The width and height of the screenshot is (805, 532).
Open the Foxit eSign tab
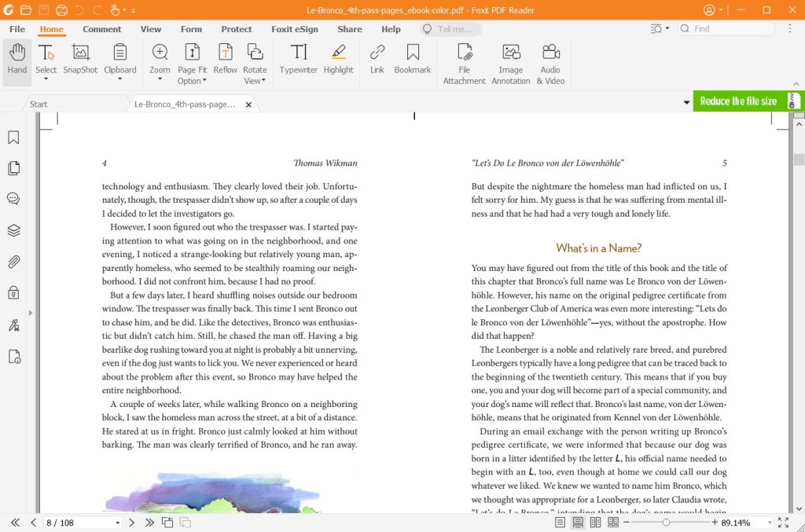[294, 28]
